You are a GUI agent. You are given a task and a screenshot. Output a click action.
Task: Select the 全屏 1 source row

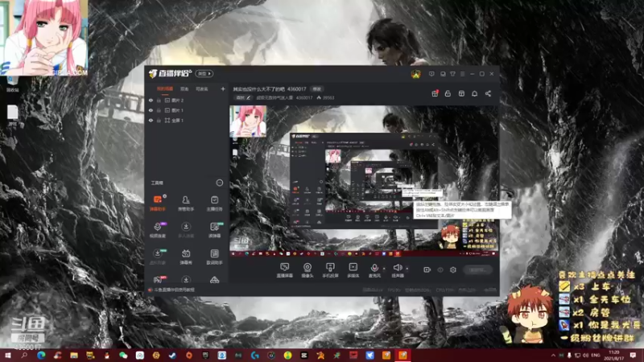point(187,120)
